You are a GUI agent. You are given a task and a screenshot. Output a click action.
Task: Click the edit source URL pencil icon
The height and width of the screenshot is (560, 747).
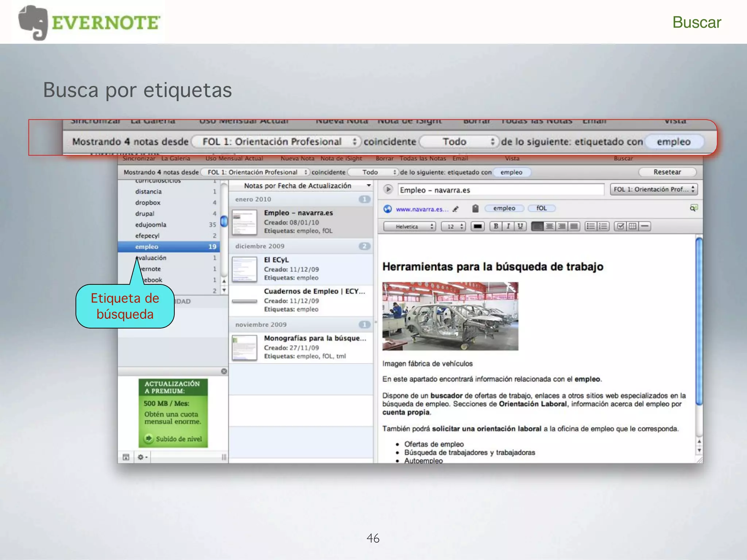tap(455, 209)
